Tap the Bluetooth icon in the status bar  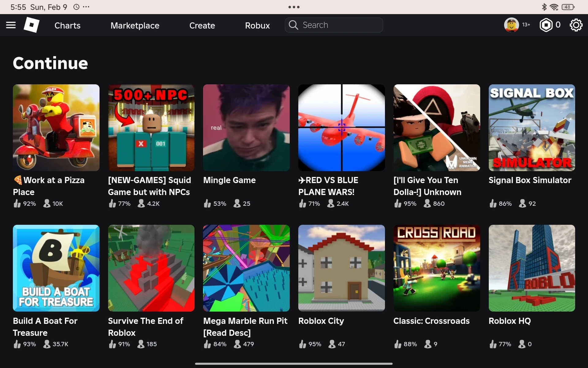coord(544,7)
